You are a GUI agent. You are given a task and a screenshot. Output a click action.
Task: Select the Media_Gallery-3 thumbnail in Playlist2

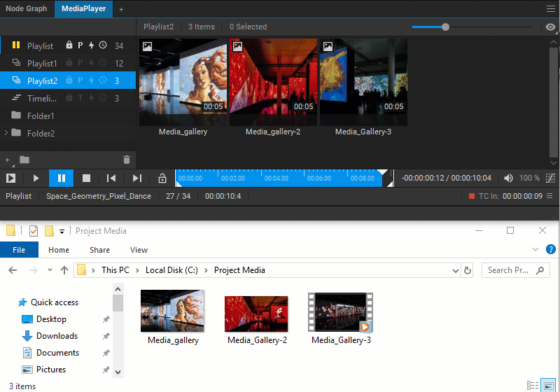pyautogui.click(x=363, y=82)
